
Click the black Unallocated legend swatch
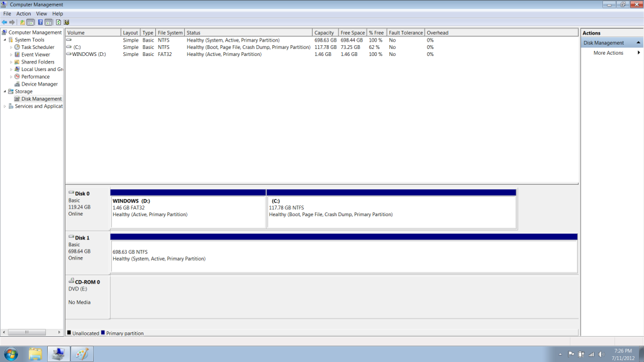pos(69,333)
